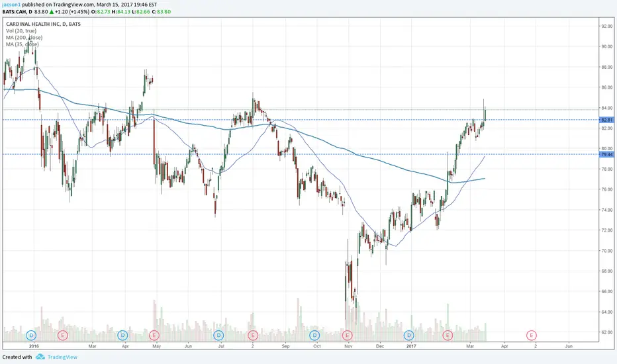The image size is (617, 364).
Task: Click the 68.00 price axis label
Action: (606, 271)
